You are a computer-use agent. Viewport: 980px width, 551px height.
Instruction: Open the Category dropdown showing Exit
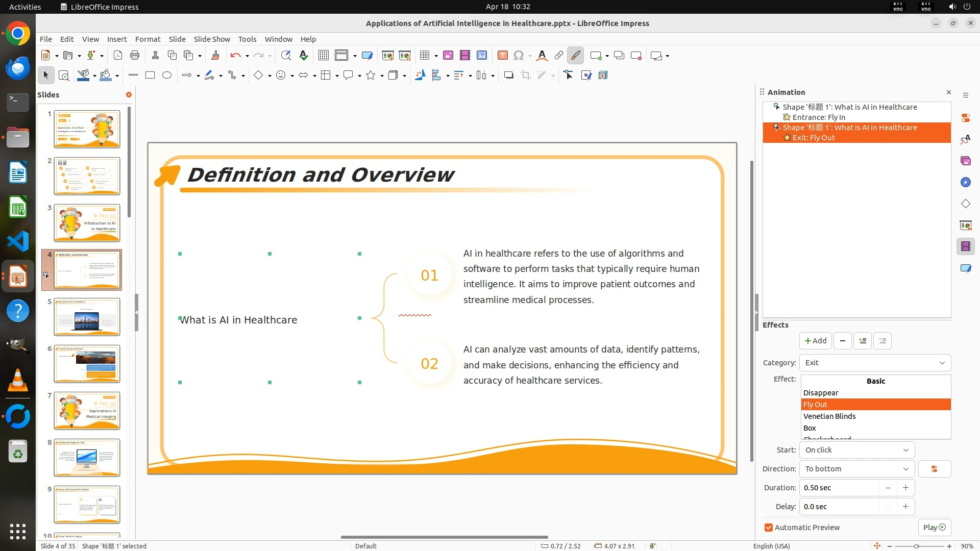tap(875, 363)
